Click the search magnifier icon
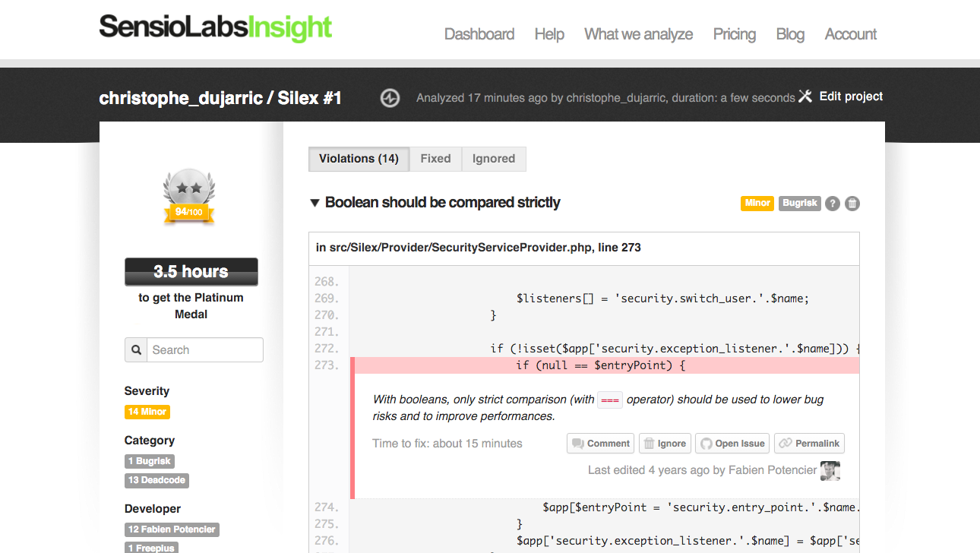The image size is (980, 553). 136,350
